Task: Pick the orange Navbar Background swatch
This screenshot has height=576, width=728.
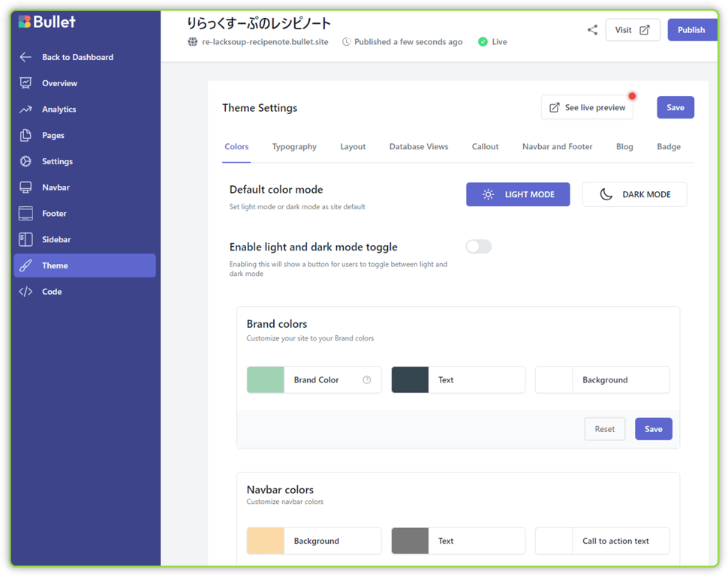Action: coord(265,541)
